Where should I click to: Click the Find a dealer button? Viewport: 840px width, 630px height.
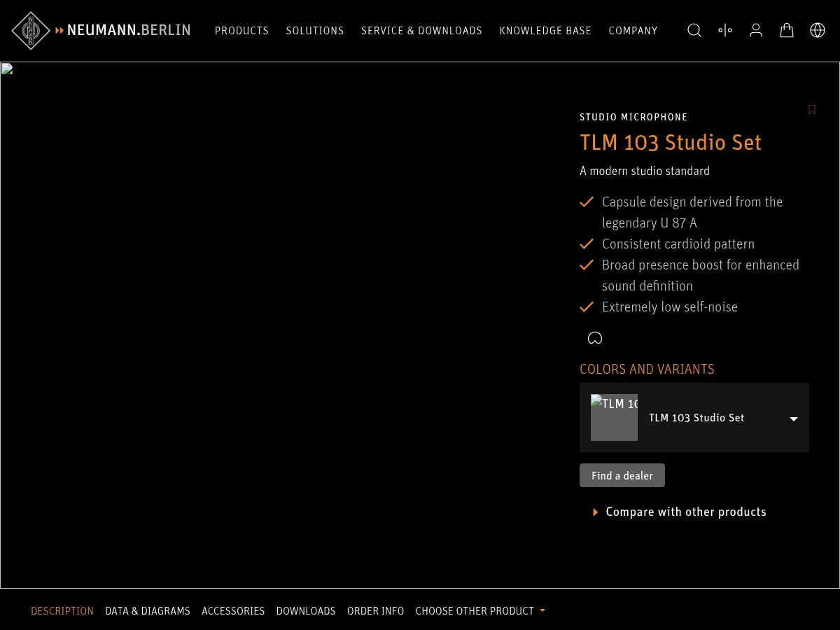(x=622, y=475)
